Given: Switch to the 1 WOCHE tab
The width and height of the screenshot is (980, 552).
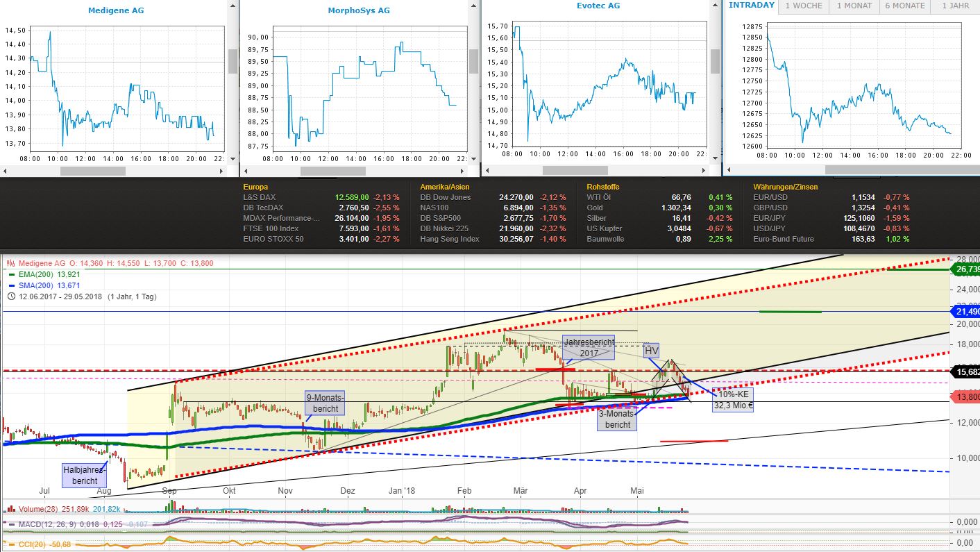Looking at the screenshot, I should [x=805, y=6].
